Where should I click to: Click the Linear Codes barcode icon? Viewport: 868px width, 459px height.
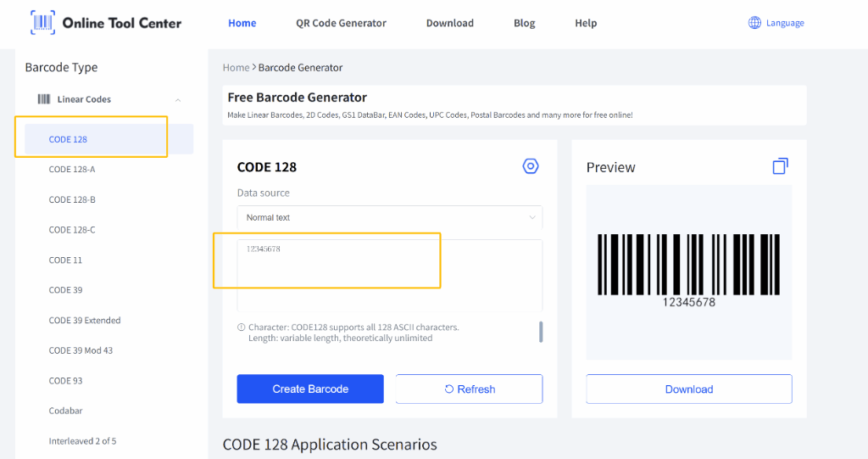click(43, 99)
